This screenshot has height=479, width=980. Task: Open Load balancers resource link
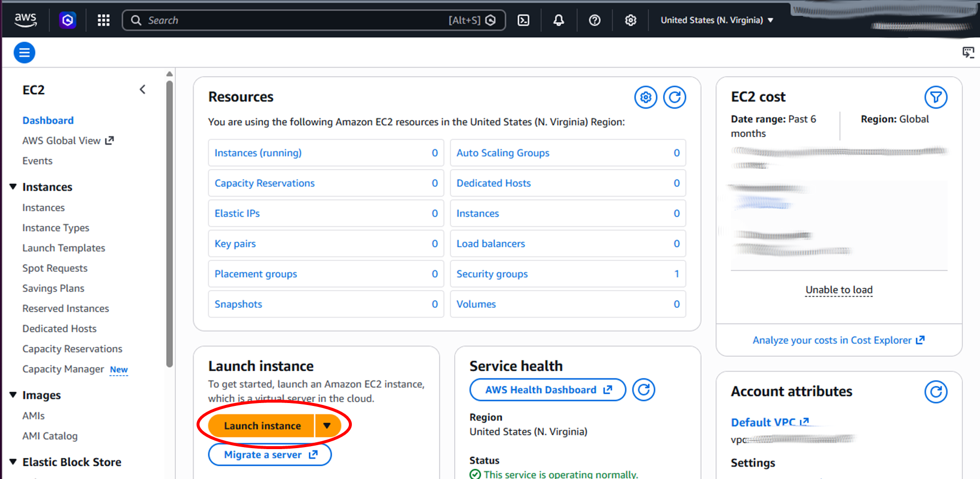490,244
